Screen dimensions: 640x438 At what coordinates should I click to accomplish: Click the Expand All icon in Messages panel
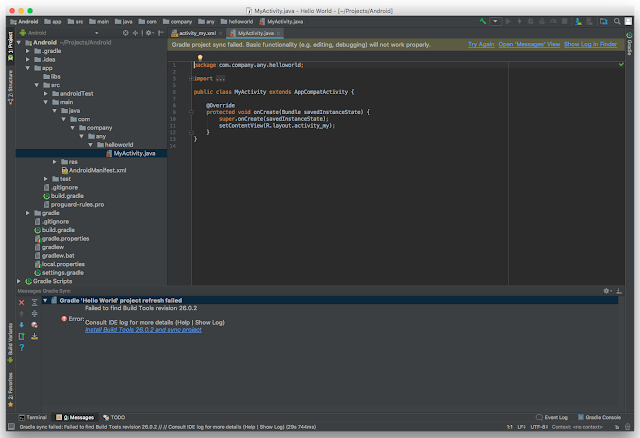coord(34,302)
